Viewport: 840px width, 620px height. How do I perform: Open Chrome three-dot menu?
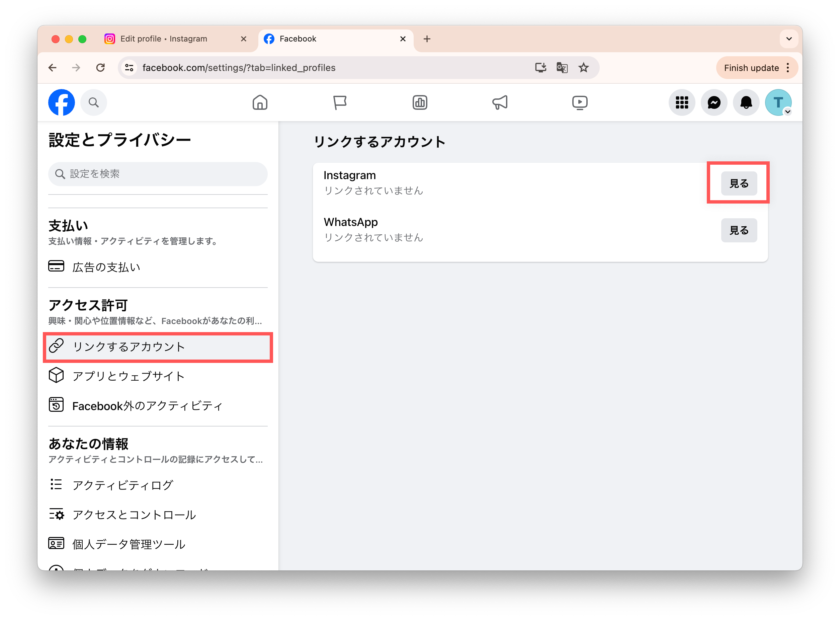(788, 68)
